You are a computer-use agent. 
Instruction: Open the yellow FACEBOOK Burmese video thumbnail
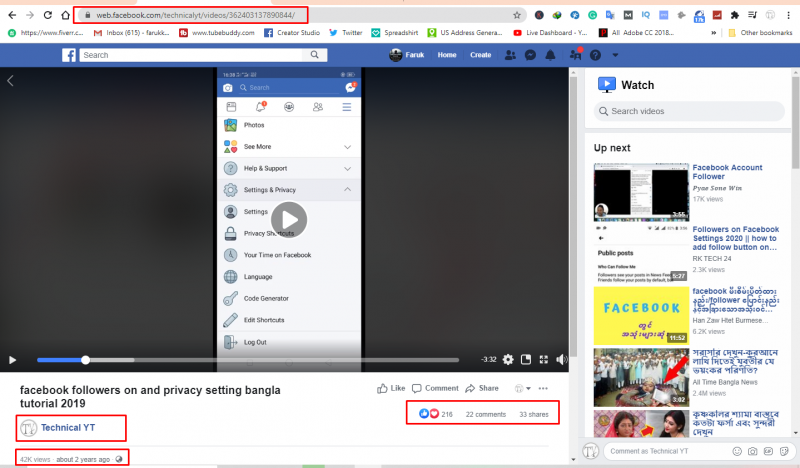coord(641,315)
